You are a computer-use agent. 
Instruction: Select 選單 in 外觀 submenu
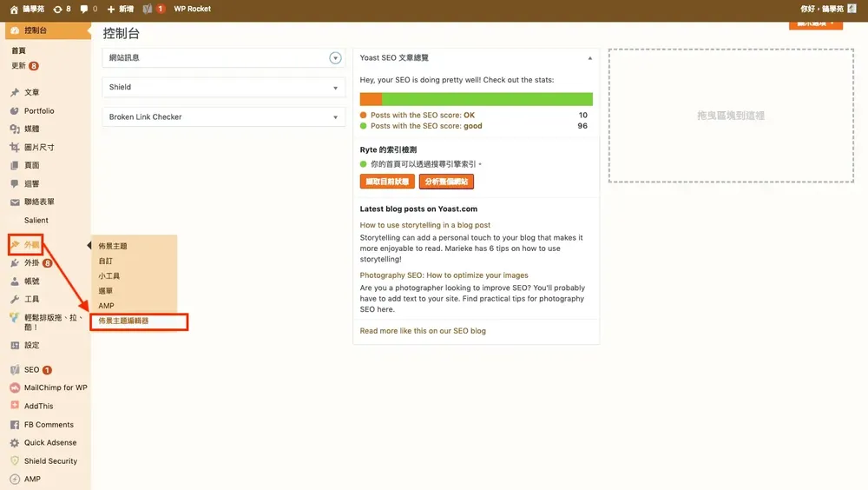pos(106,290)
